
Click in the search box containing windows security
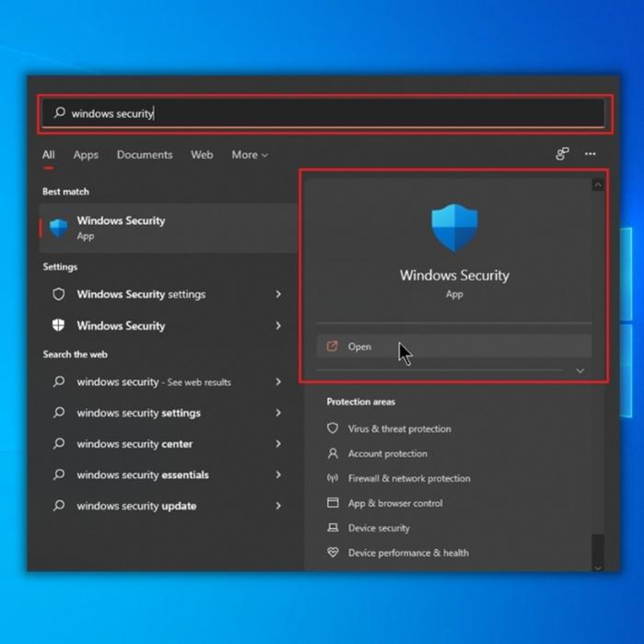[x=322, y=113]
